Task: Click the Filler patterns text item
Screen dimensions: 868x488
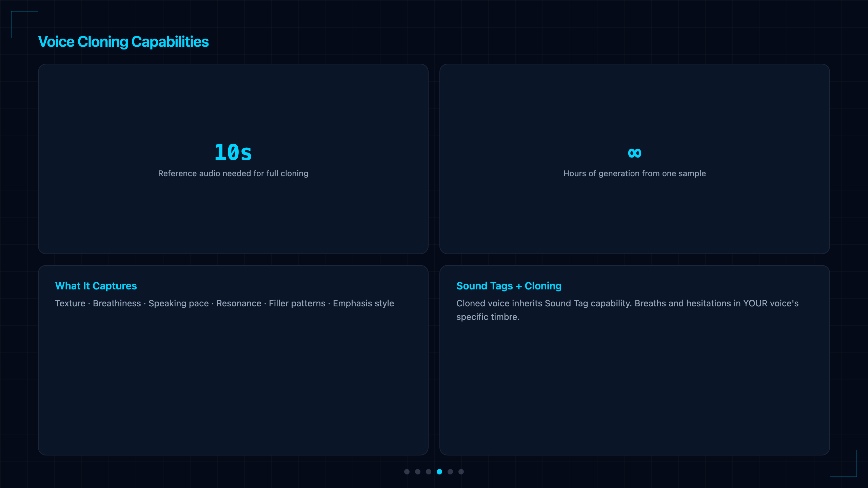Action: coord(297,303)
